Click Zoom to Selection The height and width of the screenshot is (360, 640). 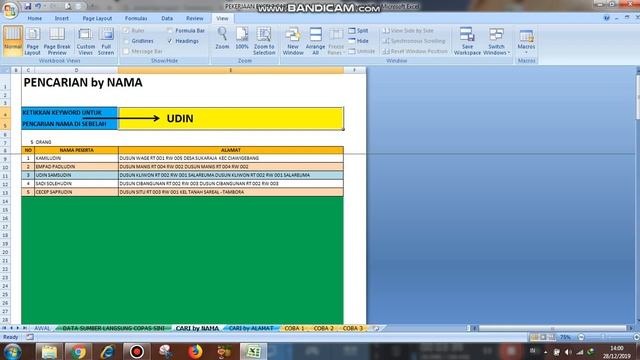tap(264, 41)
